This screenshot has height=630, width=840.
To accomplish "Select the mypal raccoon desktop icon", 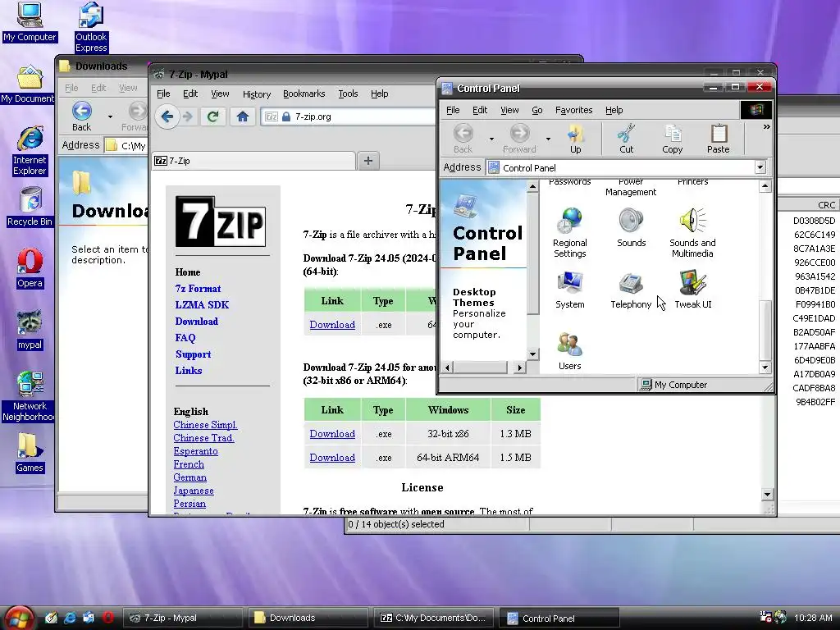I will click(30, 330).
